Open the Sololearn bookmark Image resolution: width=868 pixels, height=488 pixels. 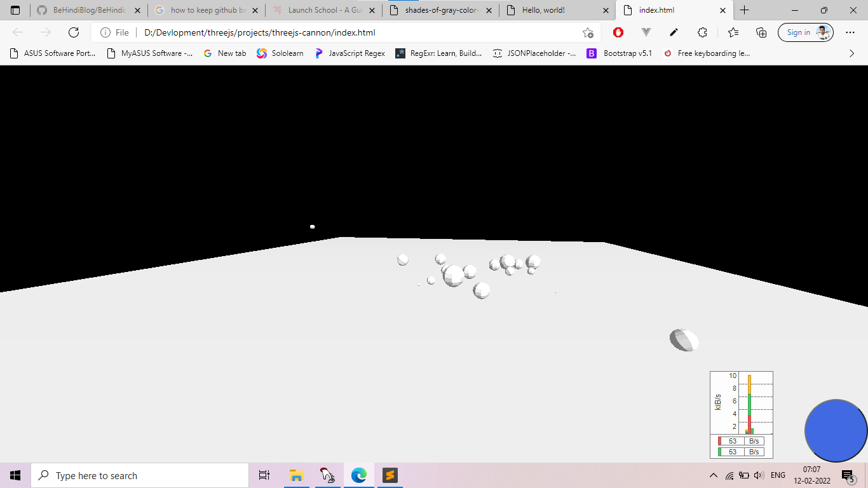pyautogui.click(x=280, y=53)
